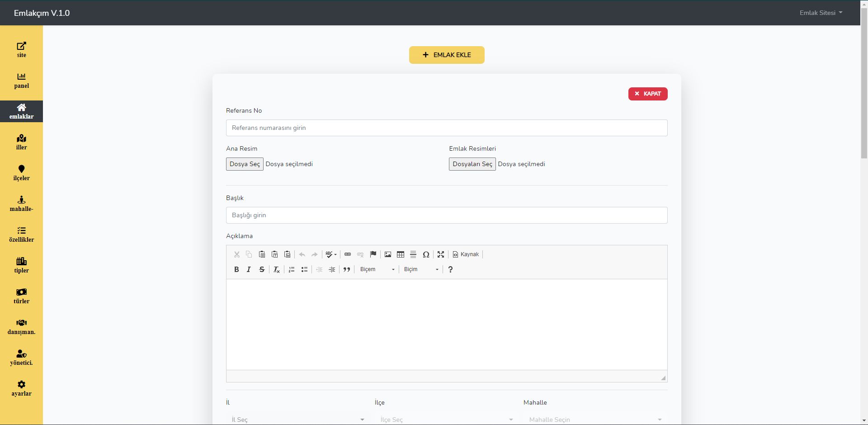This screenshot has height=425, width=868.
Task: Close the form with KAPAT button
Action: click(x=647, y=94)
